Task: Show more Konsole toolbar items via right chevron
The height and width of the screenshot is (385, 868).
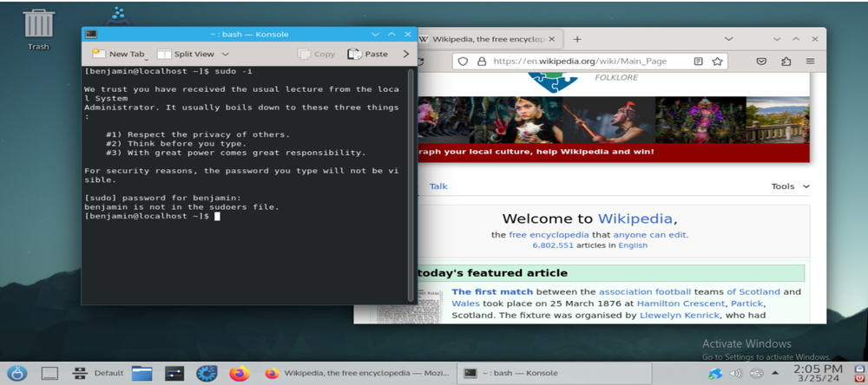Action: pos(405,54)
